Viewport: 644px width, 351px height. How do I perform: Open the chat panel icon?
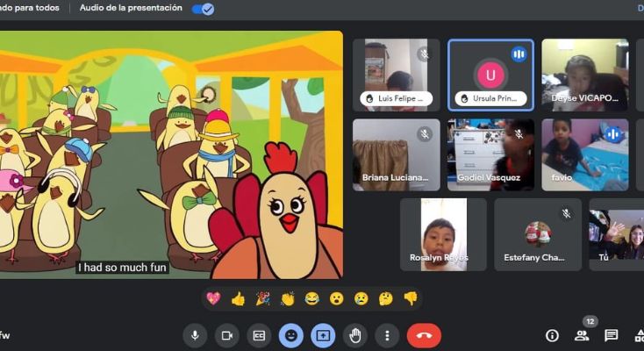(x=612, y=335)
